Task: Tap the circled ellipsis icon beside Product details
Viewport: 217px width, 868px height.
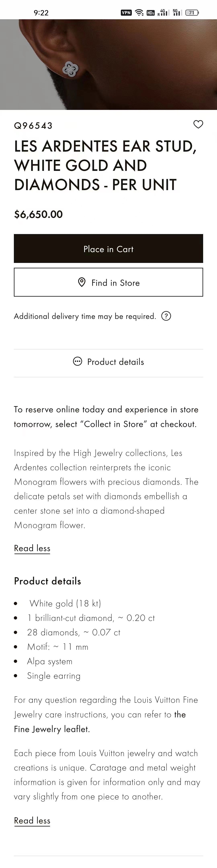Action: [x=78, y=362]
